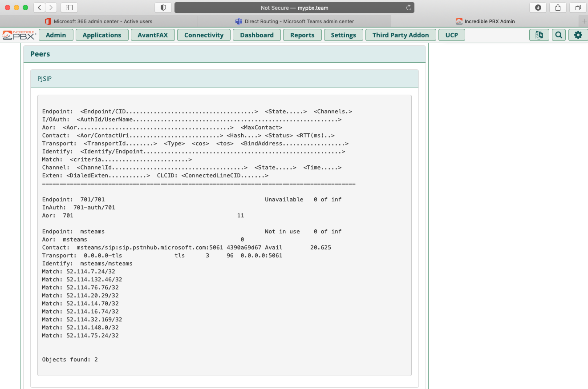Click the Safari forward arrow button

51,8
